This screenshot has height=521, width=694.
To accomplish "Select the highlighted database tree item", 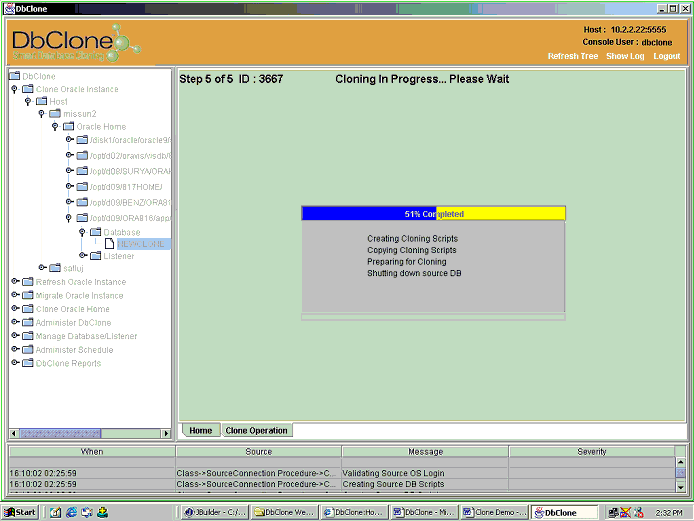I will point(143,244).
